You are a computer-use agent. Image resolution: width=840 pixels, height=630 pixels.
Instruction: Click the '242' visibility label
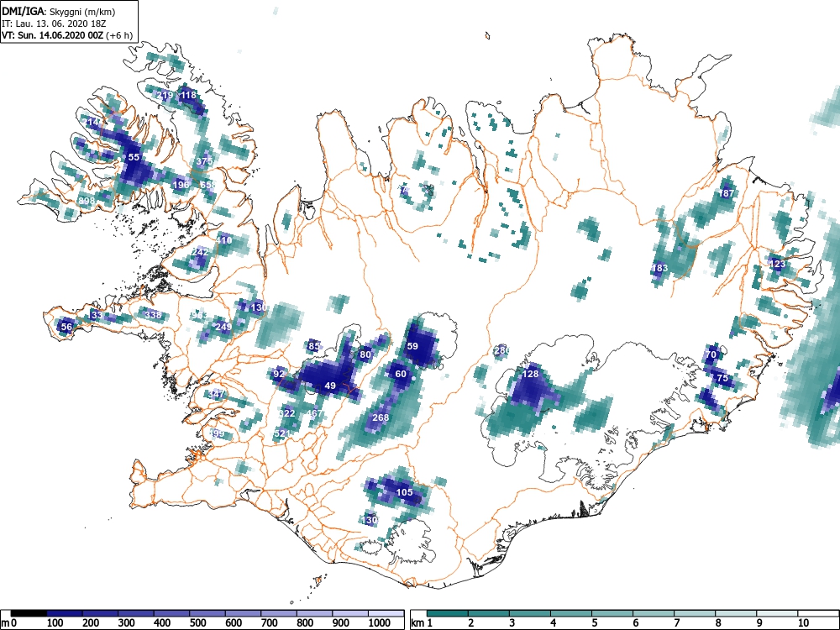pos(200,252)
